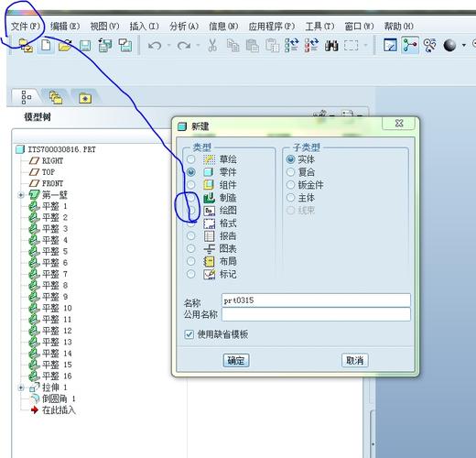
Task: Select the 布局 type radio button
Action: click(191, 261)
